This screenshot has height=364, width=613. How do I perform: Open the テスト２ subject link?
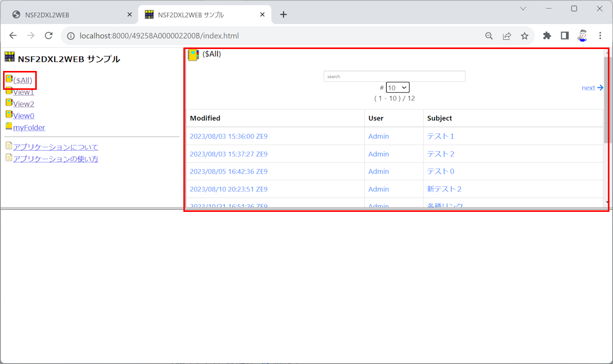coord(440,154)
